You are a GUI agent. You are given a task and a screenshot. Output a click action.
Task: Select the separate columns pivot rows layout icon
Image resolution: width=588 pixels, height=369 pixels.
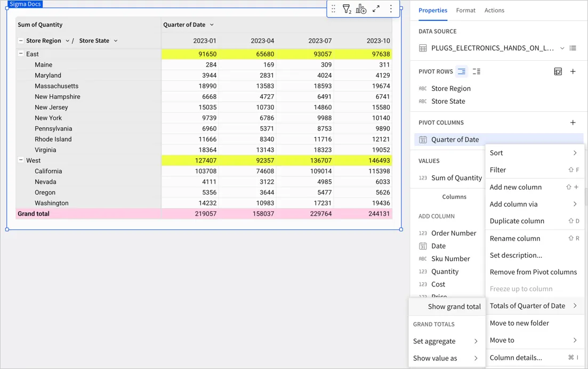click(476, 71)
